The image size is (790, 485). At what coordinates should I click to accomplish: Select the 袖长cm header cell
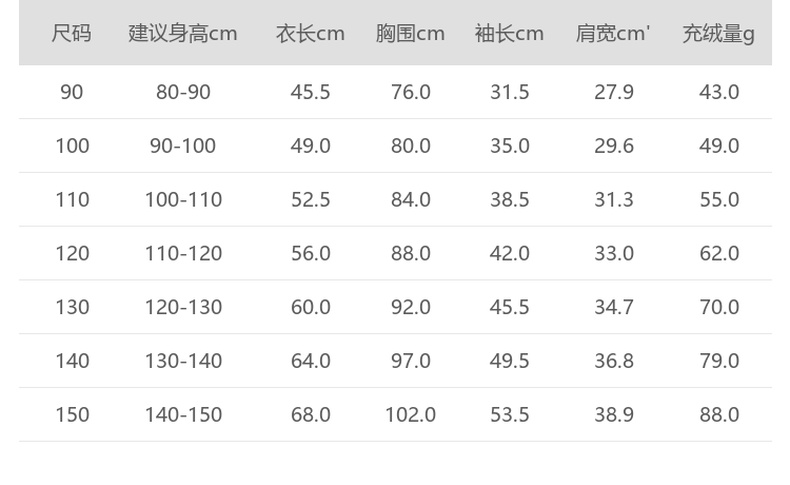(509, 34)
